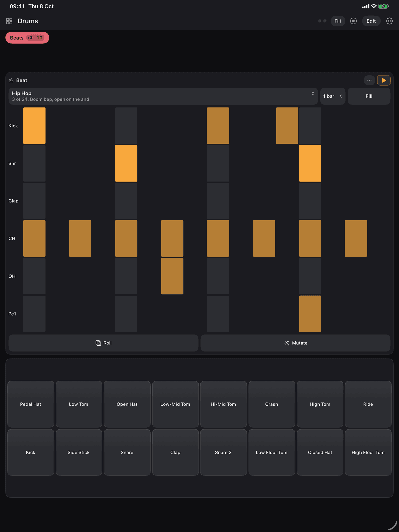Toggle the Snr step on beat four
Screen dimensions: 399x532
pos(310,163)
